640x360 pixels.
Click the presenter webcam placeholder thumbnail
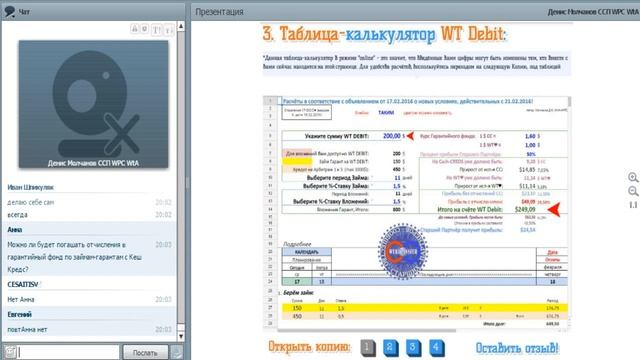pos(93,104)
